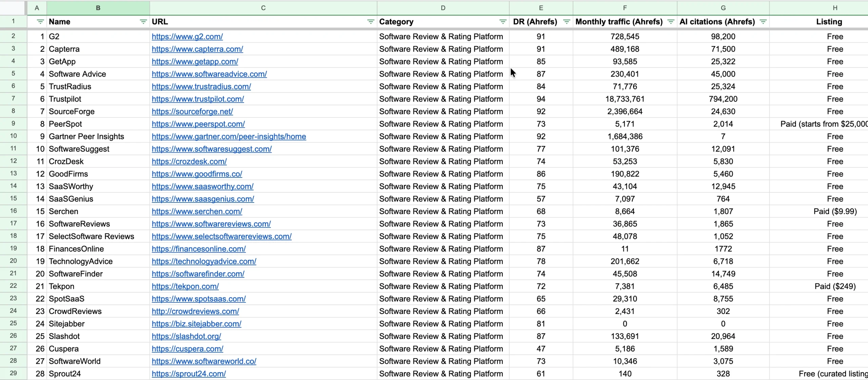Select traffic value 18,733,761
Viewport: 868px width, 380px height.
click(x=625, y=99)
